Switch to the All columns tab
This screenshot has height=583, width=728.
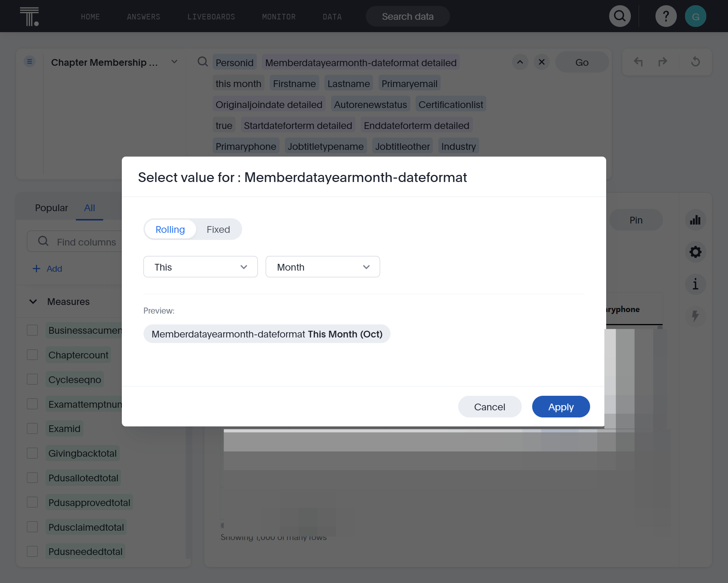point(89,208)
